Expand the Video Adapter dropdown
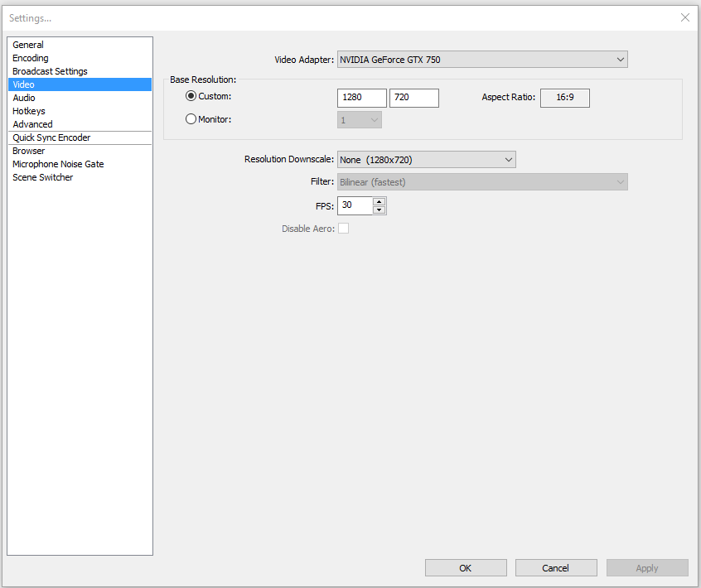This screenshot has width=701, height=588. (x=482, y=60)
